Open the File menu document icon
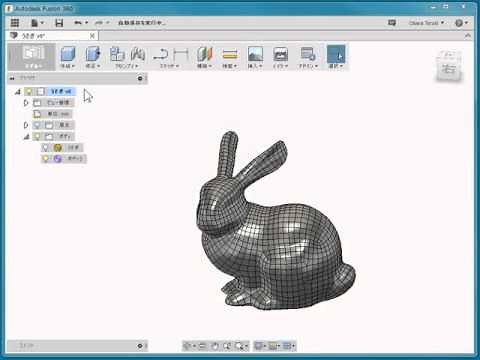This screenshot has width=480, height=360. (34, 23)
